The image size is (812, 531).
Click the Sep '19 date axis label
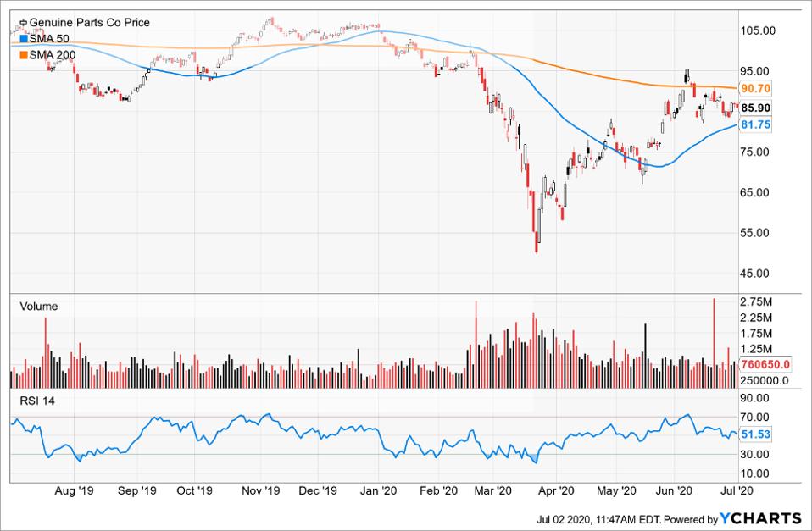pyautogui.click(x=136, y=490)
